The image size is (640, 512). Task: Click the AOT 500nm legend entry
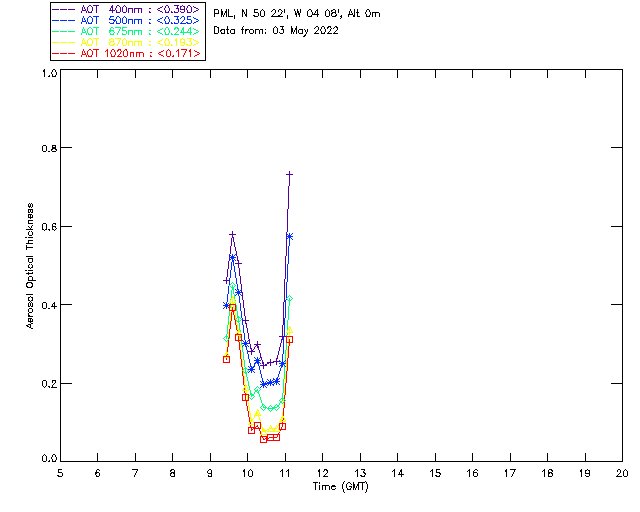pyautogui.click(x=126, y=20)
